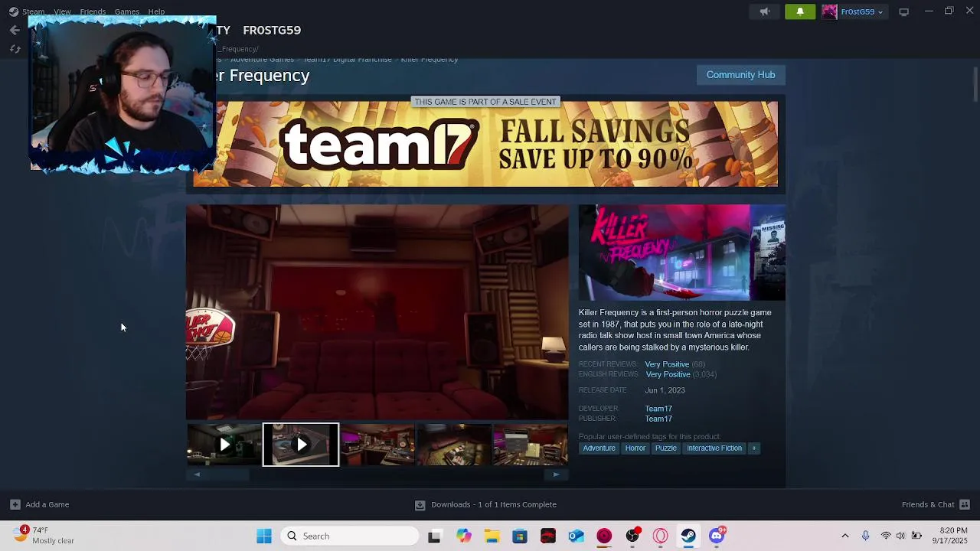Open Copilot from the taskbar
The height and width of the screenshot is (551, 980).
tap(463, 536)
